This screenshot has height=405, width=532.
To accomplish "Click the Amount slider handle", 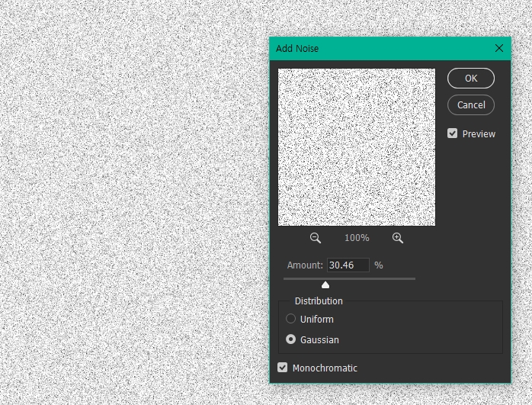I will (x=325, y=284).
